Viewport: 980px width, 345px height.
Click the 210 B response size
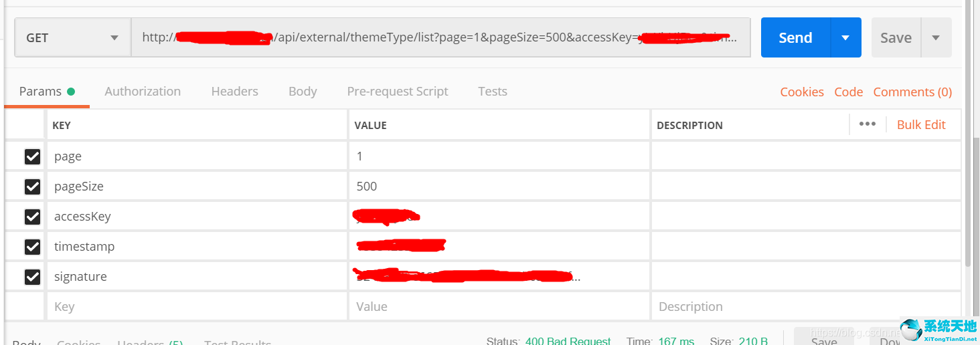click(753, 341)
